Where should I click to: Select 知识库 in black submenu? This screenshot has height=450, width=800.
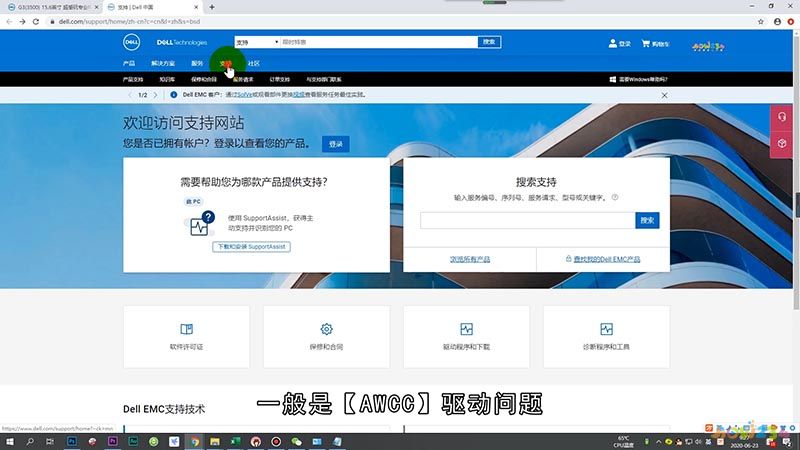tap(167, 80)
